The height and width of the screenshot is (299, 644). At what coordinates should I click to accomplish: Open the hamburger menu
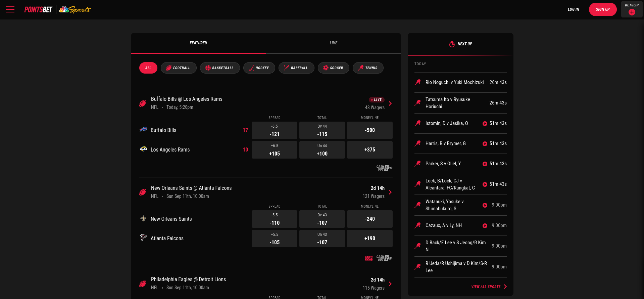coord(10,9)
